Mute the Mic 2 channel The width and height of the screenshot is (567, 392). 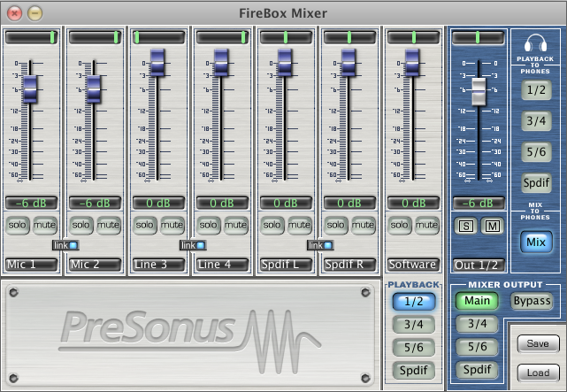click(109, 226)
